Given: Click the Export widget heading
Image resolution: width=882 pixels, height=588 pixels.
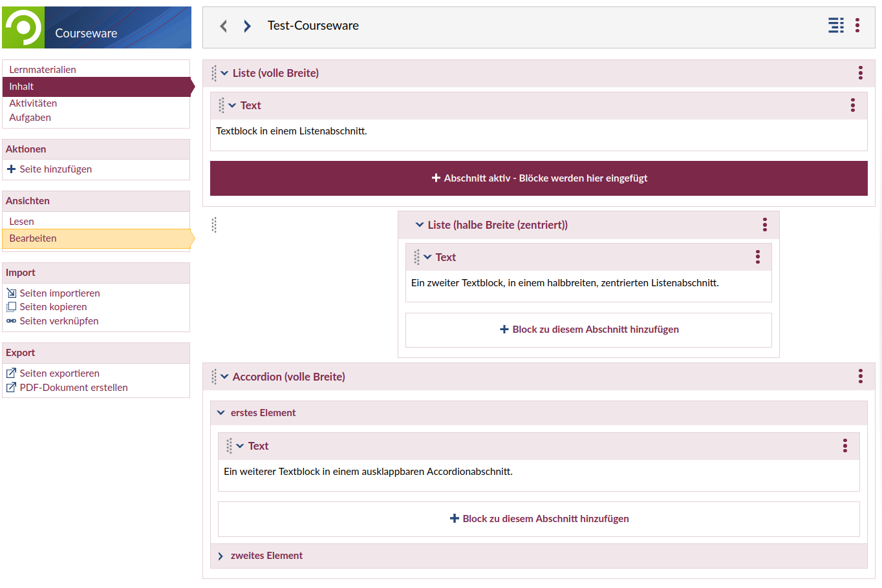Looking at the screenshot, I should [21, 353].
